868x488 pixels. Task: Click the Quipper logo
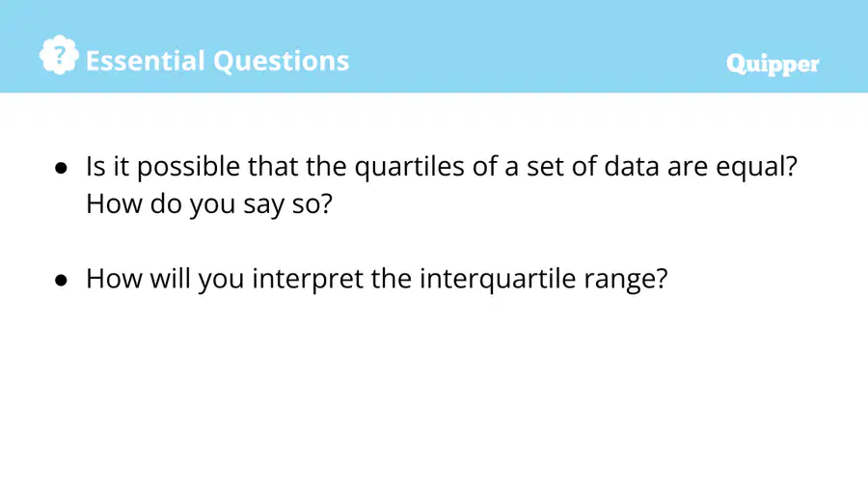click(x=773, y=66)
